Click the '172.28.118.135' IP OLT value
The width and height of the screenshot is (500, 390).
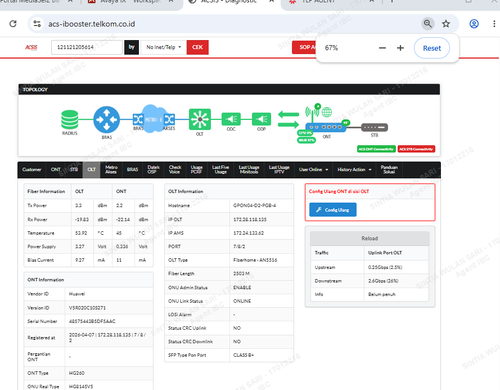pyautogui.click(x=250, y=219)
